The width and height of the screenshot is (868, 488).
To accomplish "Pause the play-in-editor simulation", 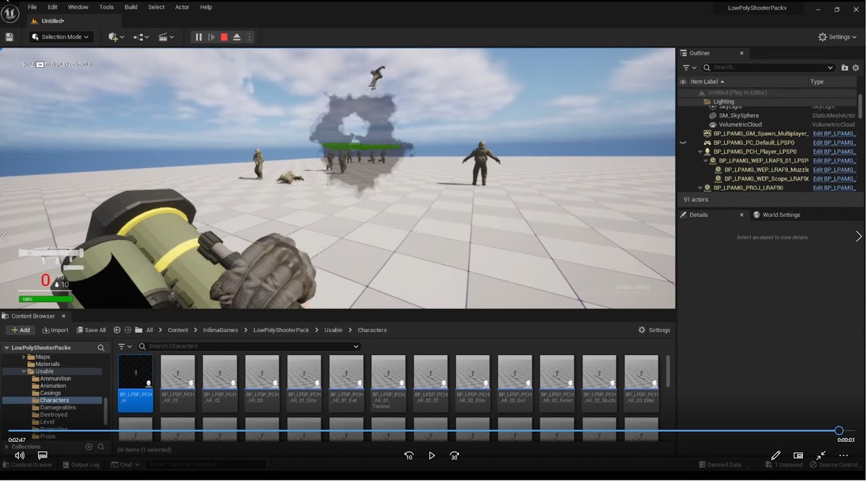I will click(199, 37).
